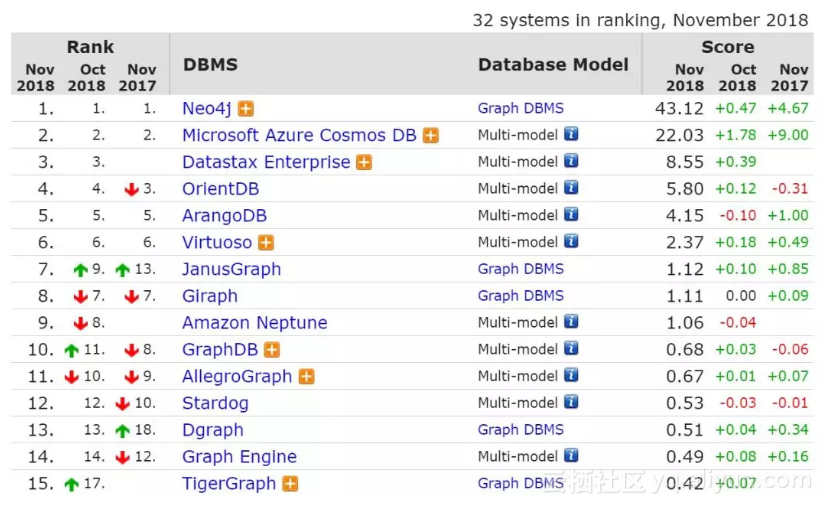Click the Graph DBMS link in Dgraph row
Image resolution: width=823 pixels, height=505 pixels.
click(x=521, y=430)
